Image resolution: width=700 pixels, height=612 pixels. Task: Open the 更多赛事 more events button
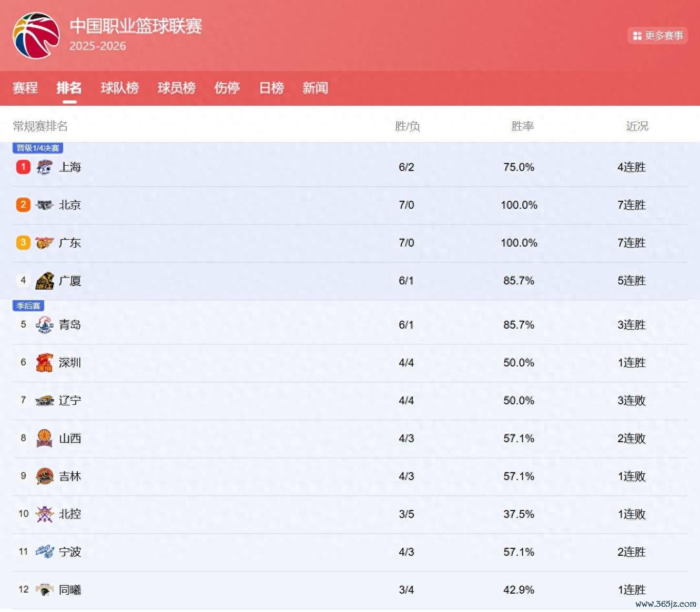pyautogui.click(x=657, y=36)
